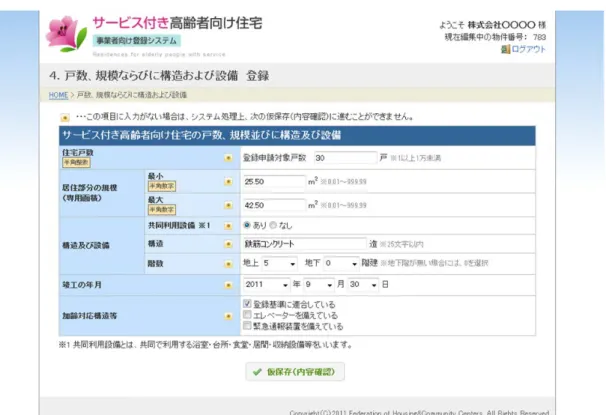
Task: Open completion year dropdown showing 2011
Action: click(x=267, y=285)
